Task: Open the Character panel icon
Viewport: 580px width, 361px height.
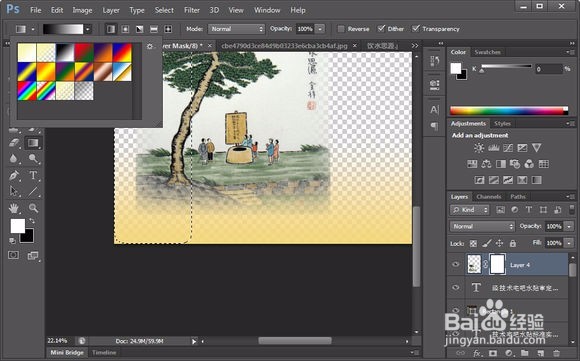Action: 434,110
